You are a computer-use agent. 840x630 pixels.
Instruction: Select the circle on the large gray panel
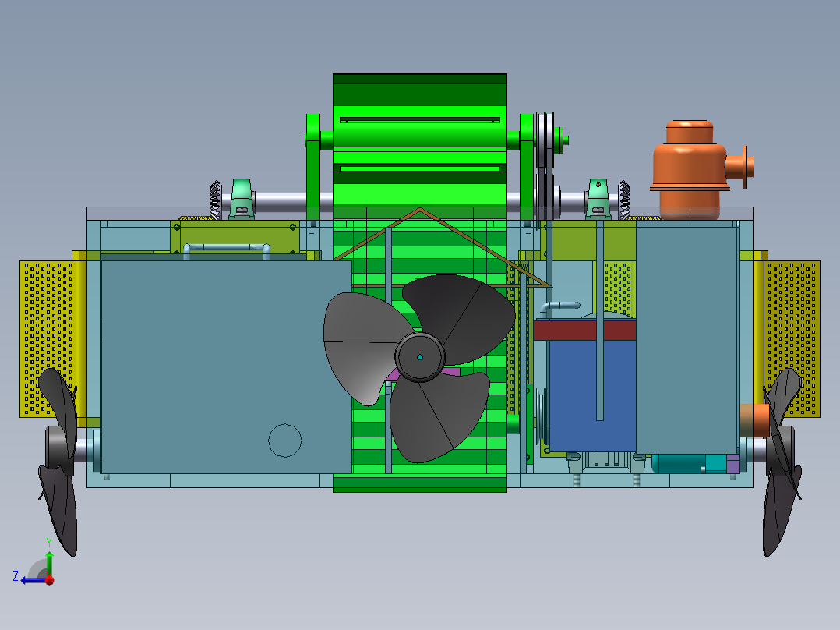[x=285, y=441]
